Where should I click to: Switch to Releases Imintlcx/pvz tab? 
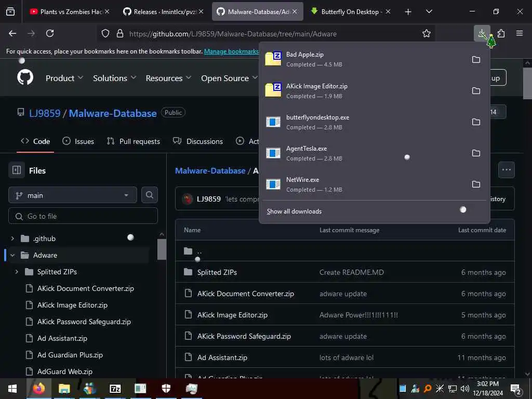click(x=164, y=11)
